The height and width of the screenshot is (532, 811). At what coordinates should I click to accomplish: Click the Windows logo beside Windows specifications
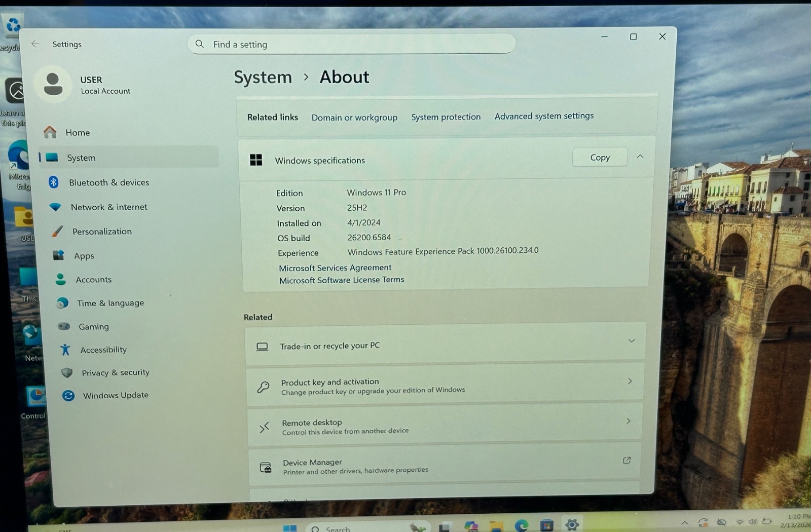(x=256, y=160)
